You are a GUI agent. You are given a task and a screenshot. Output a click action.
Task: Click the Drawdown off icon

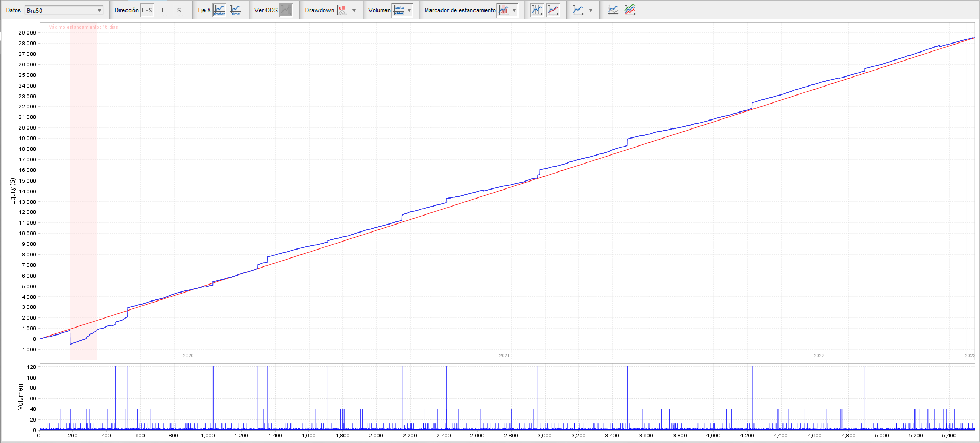point(342,10)
